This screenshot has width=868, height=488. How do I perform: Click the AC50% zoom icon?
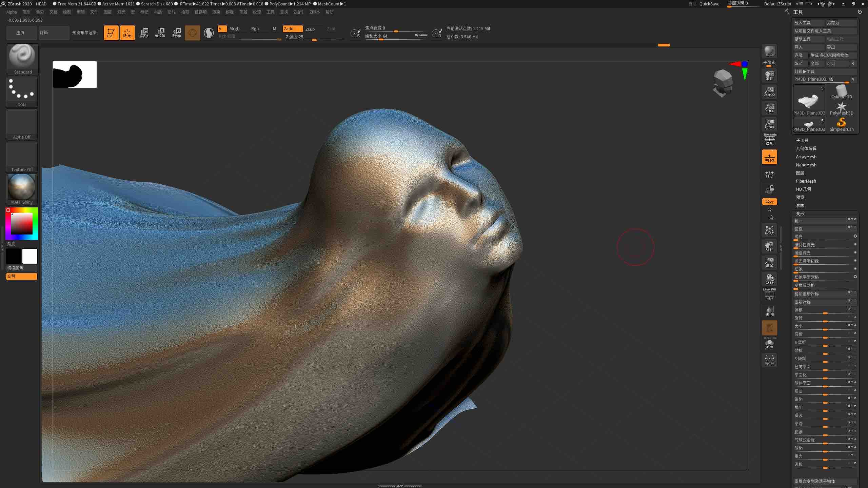pyautogui.click(x=769, y=124)
